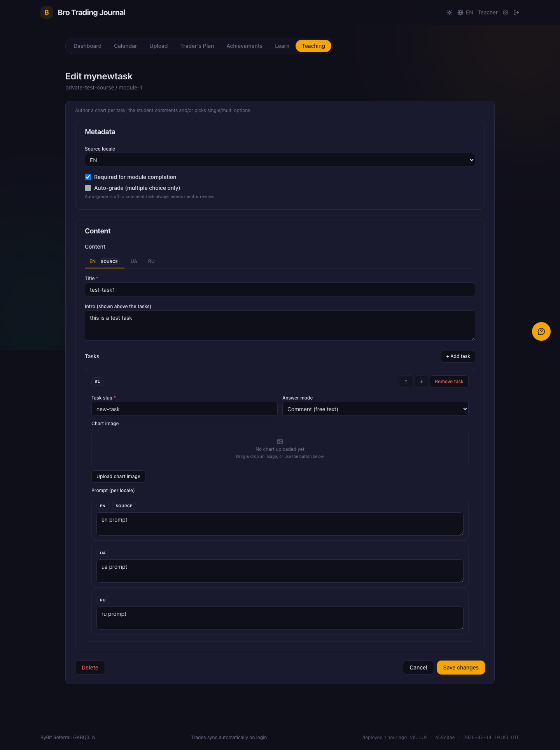Select the EN SOURCE content tab

tap(104, 261)
